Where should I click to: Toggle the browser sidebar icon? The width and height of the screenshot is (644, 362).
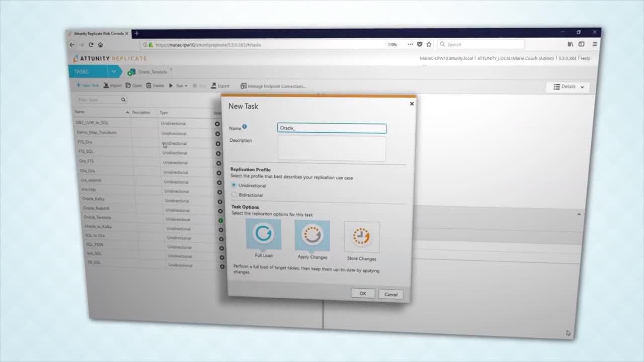tap(582, 44)
